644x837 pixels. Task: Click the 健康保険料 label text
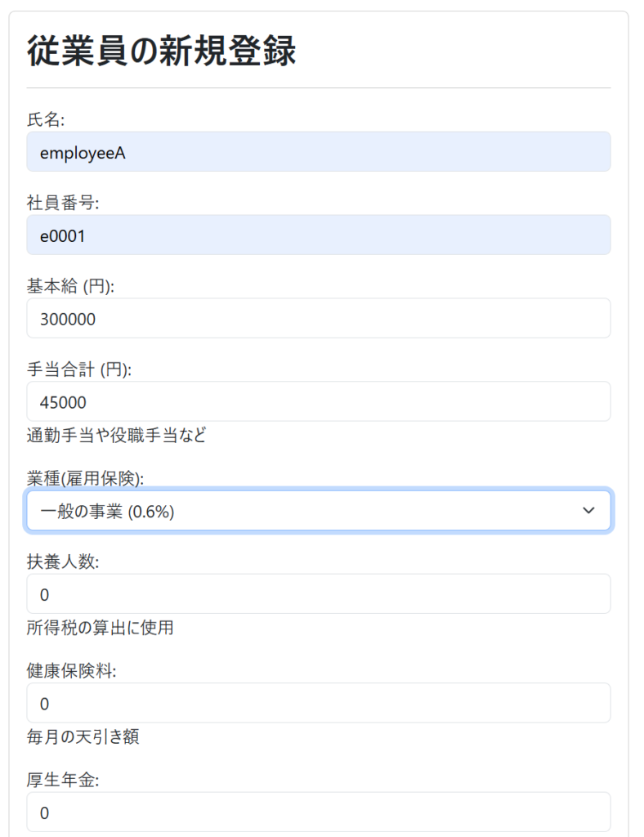tap(71, 671)
